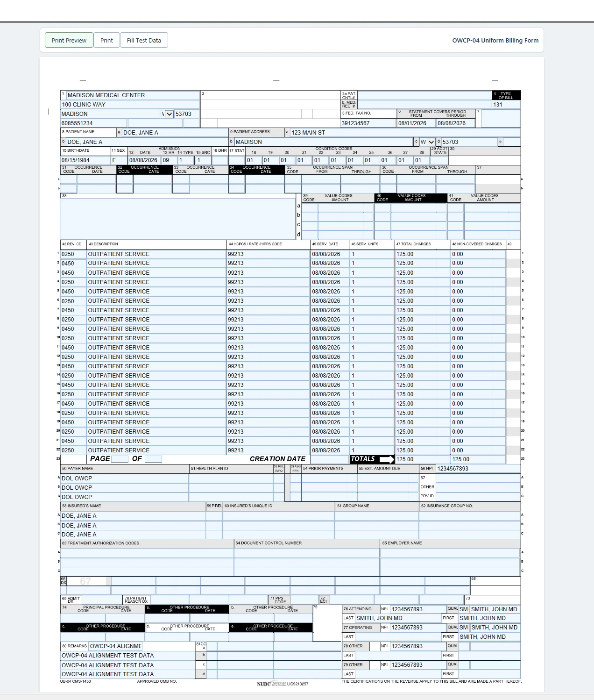Select the condition code 18 field
The width and height of the screenshot is (594, 700).
254,160
